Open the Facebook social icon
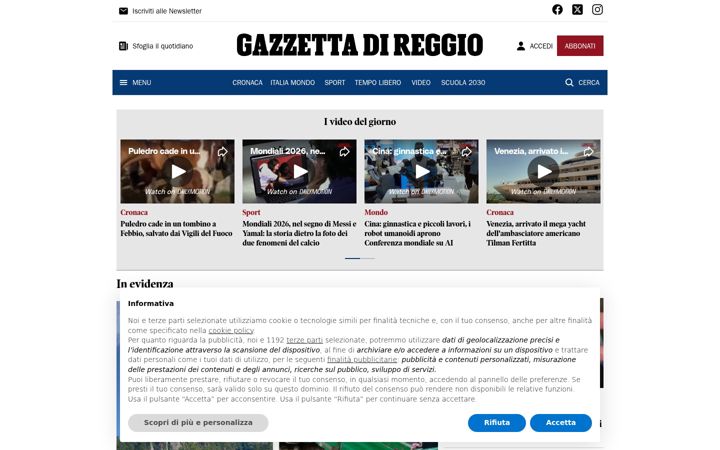 coord(557,10)
